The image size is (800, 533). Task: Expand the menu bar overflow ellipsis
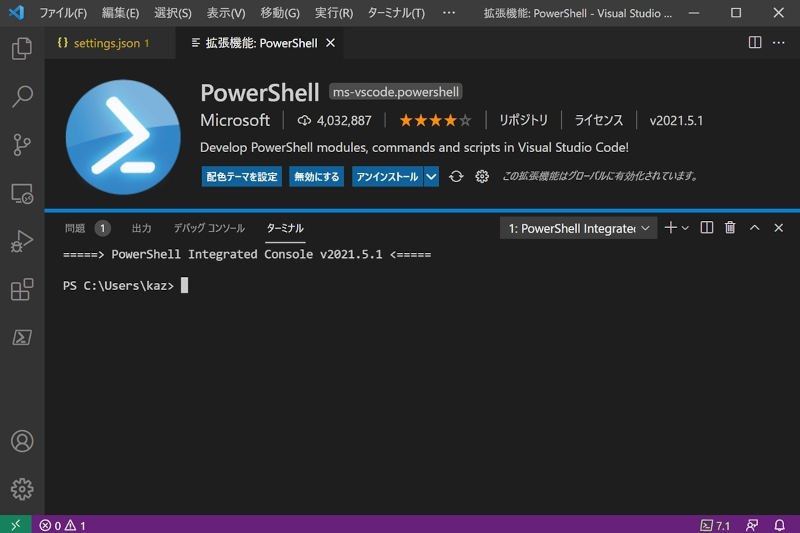[x=449, y=13]
